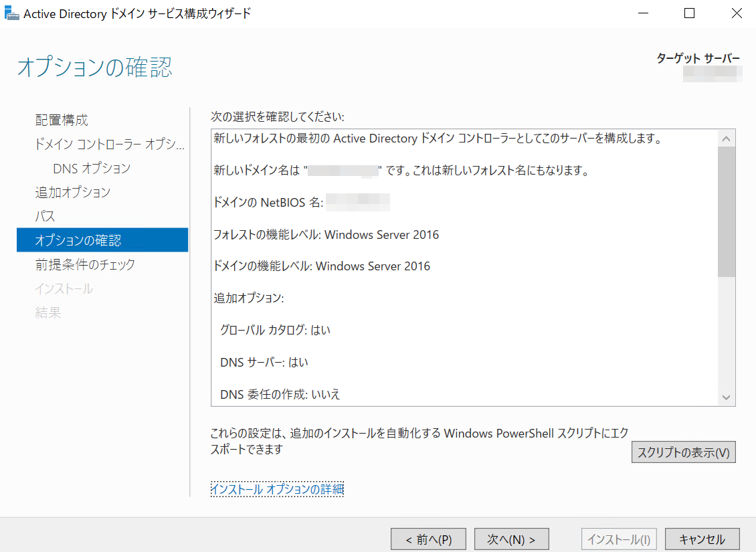Click the ターゲット サーバー label
The width and height of the screenshot is (756, 552).
click(698, 58)
